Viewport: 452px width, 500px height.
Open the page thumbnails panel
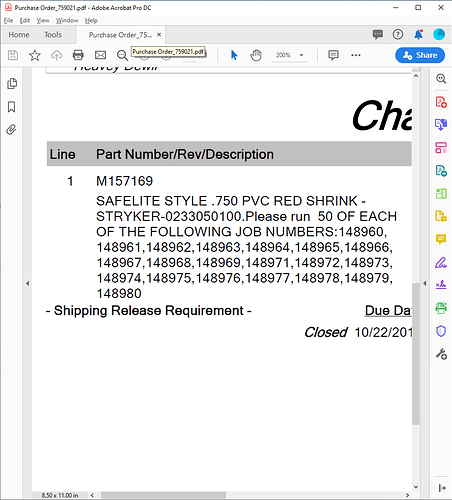12,84
